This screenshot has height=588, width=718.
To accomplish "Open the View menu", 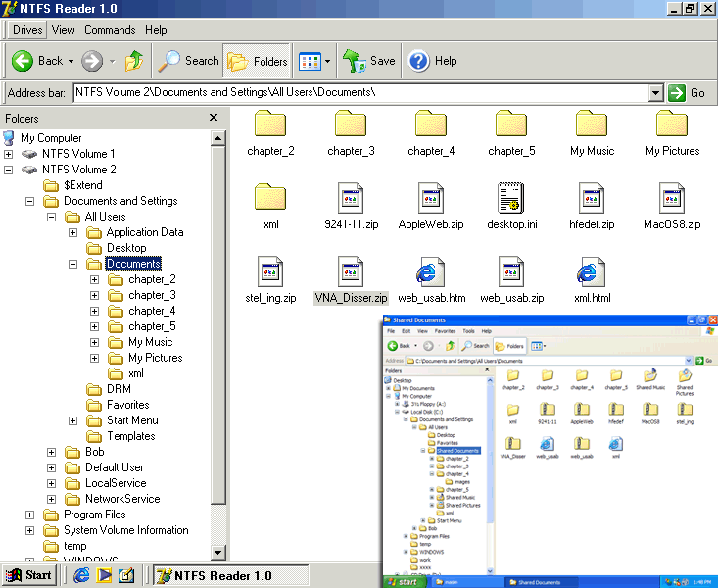I will (x=63, y=30).
